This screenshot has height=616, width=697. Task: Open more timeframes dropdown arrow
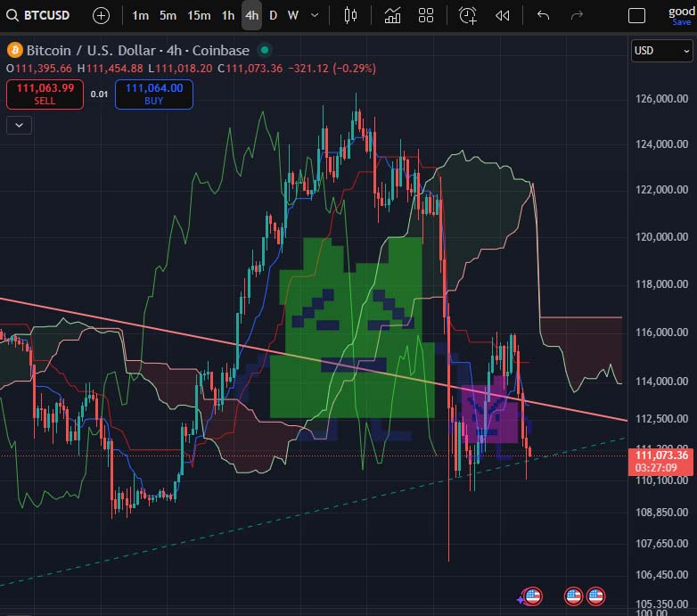[315, 15]
